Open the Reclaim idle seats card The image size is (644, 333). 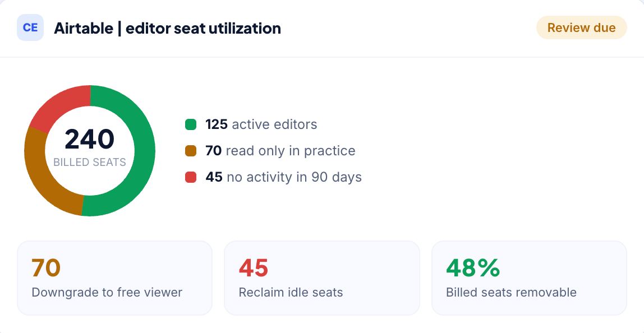[322, 278]
